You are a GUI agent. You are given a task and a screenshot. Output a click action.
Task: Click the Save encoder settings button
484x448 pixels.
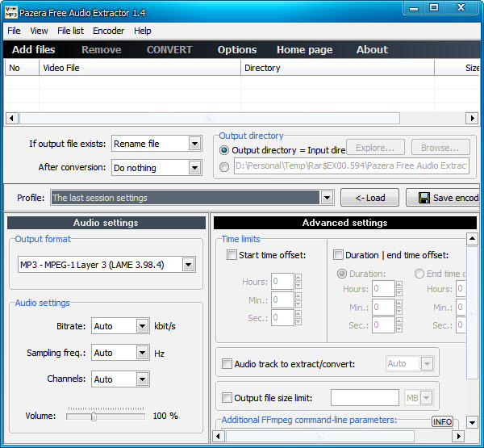[x=443, y=198]
